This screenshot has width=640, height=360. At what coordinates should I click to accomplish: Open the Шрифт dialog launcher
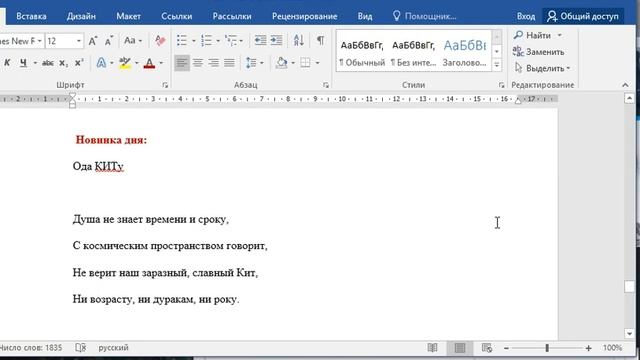click(x=165, y=85)
